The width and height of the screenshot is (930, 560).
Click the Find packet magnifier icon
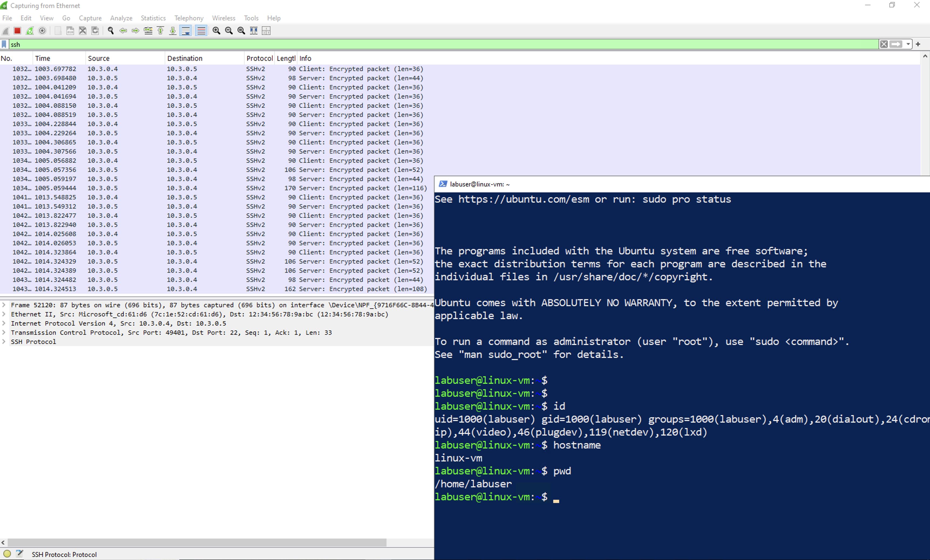click(x=111, y=30)
